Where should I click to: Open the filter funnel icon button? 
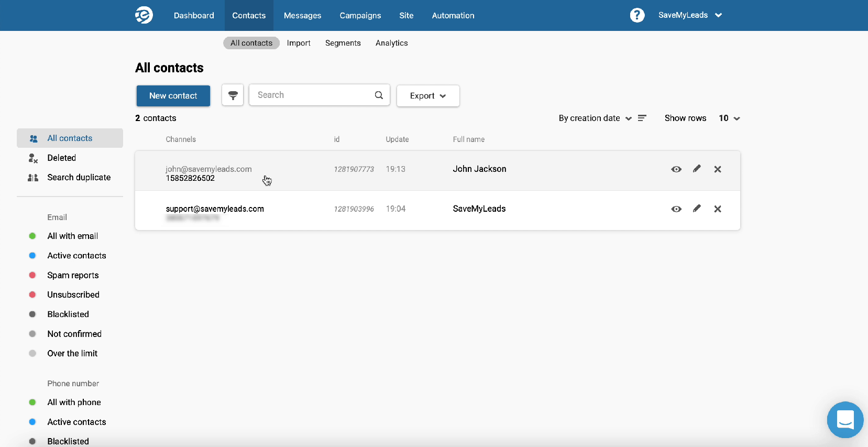click(233, 95)
